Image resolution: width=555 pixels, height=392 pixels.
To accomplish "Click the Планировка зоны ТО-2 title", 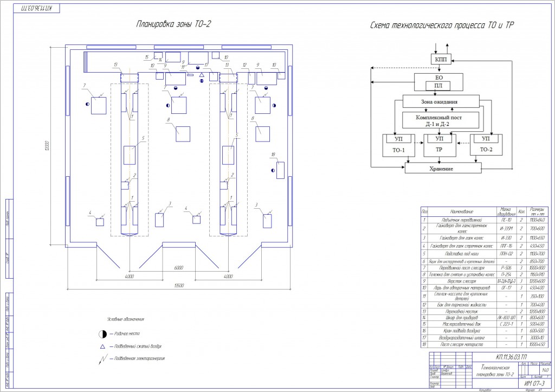I will pyautogui.click(x=173, y=24).
